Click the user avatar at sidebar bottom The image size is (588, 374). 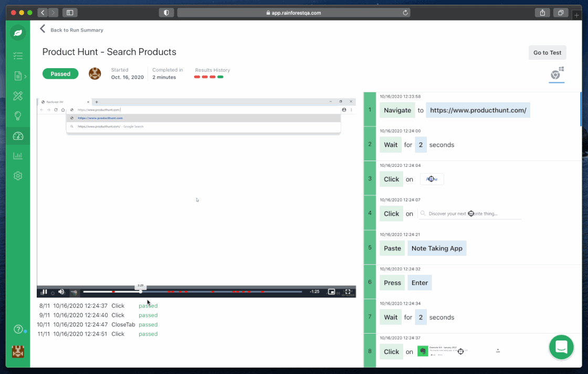pos(18,351)
